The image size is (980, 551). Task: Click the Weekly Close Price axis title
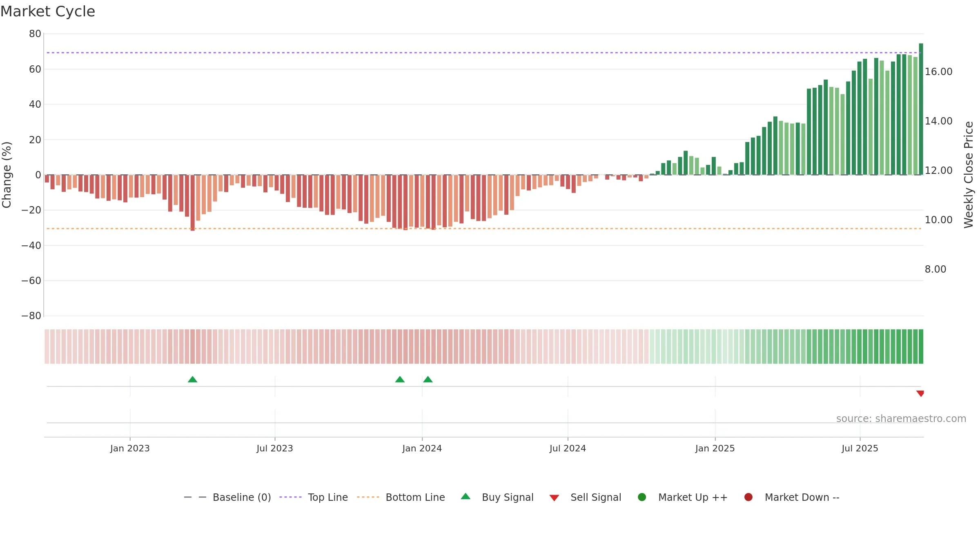point(969,175)
